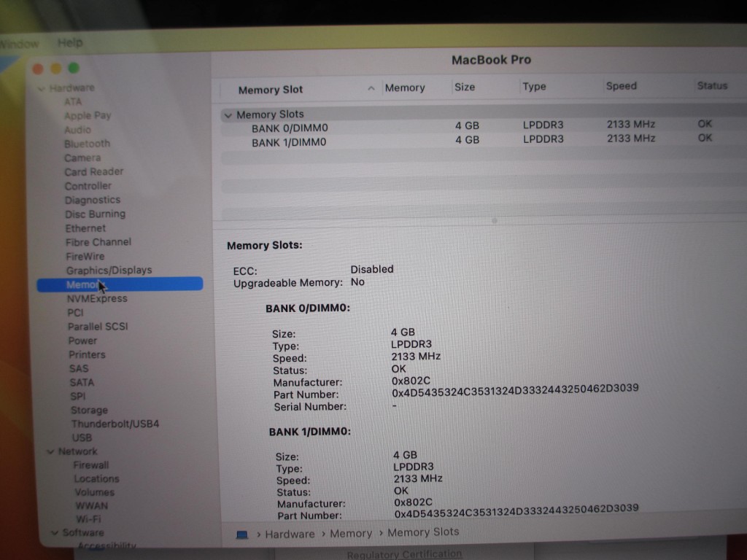747x560 pixels.
Task: Click the Status column header
Action: (712, 86)
